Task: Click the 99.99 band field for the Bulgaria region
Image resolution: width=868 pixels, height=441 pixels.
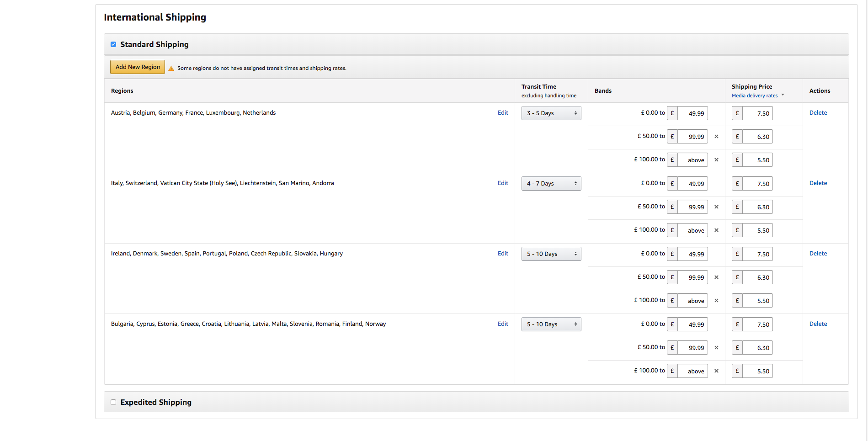Action: [x=692, y=348]
